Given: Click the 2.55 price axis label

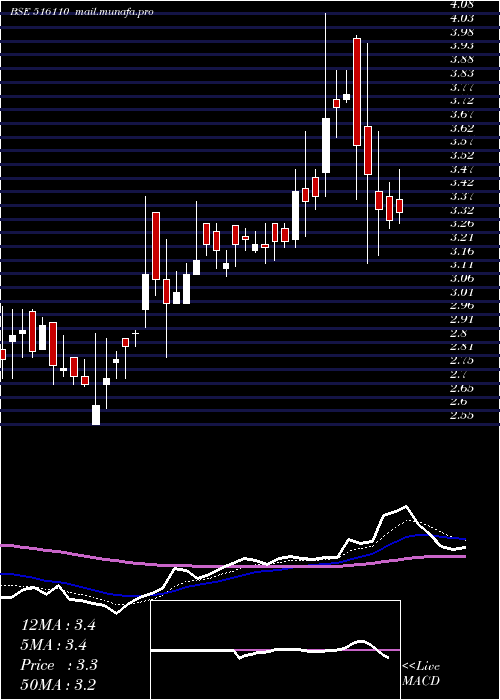Looking at the screenshot, I should click(x=462, y=415).
